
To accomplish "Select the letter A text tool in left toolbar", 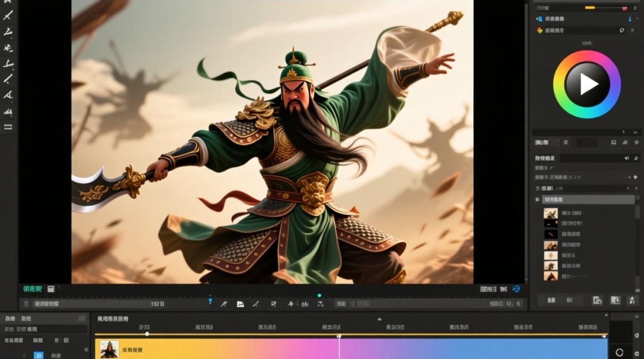I will pos(8,95).
